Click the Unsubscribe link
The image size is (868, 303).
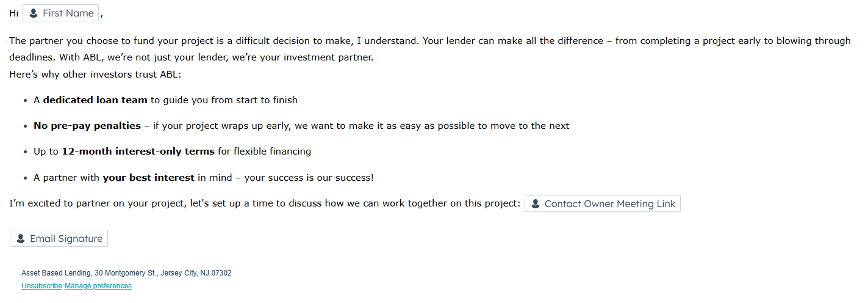coord(41,286)
